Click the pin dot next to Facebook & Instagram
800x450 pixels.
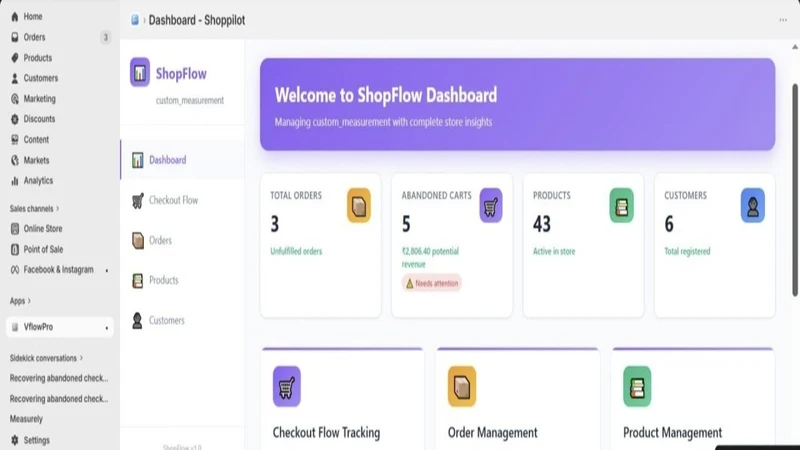107,270
